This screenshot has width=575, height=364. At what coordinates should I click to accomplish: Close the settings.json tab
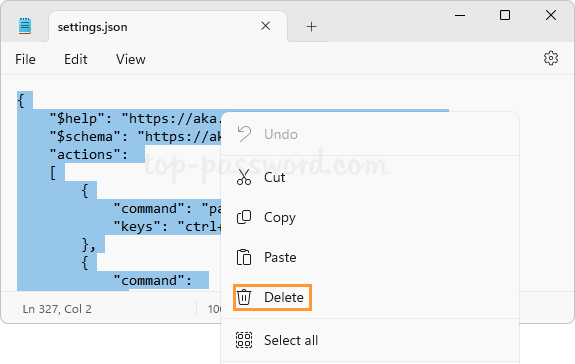click(x=265, y=26)
